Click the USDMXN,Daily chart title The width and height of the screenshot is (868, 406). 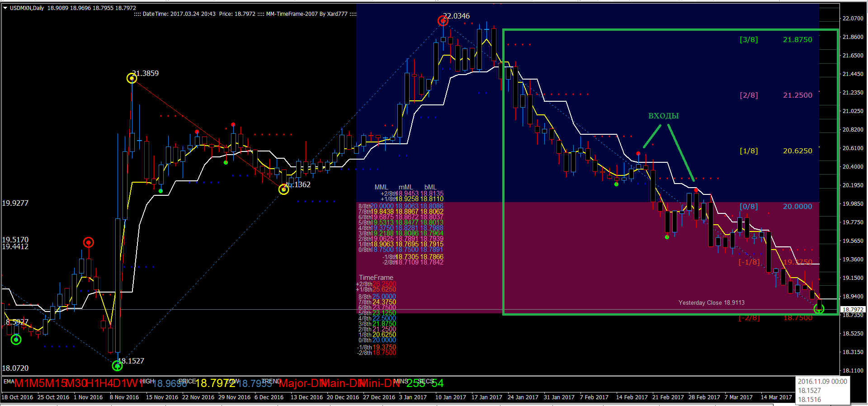tap(27, 8)
